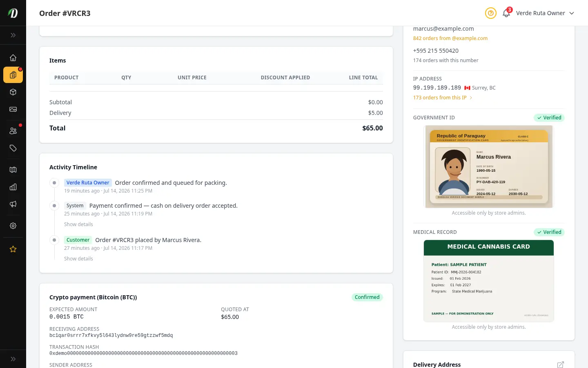This screenshot has width=588, height=368.
Task: Click the Canada flag icon near Surrey, BC
Action: (468, 88)
